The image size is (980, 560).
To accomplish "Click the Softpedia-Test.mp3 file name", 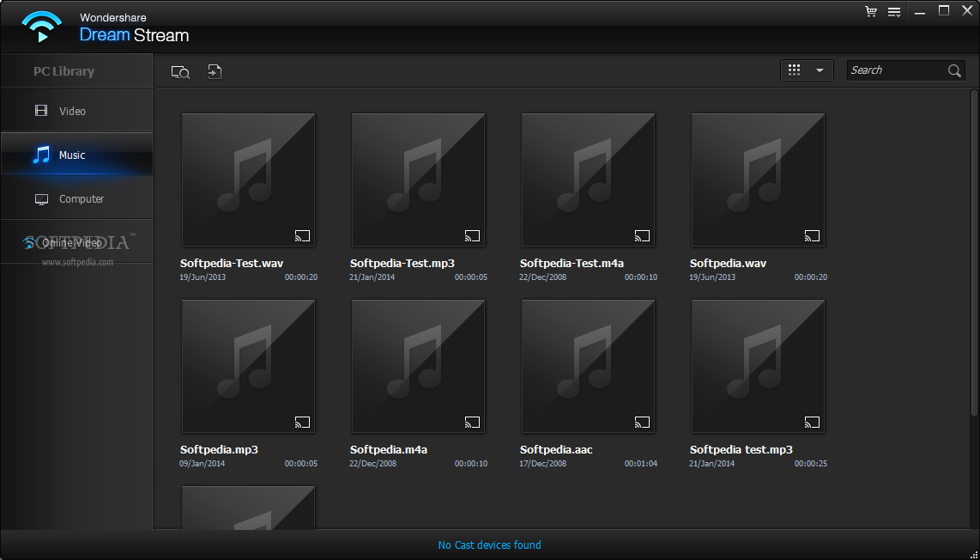I will click(402, 264).
